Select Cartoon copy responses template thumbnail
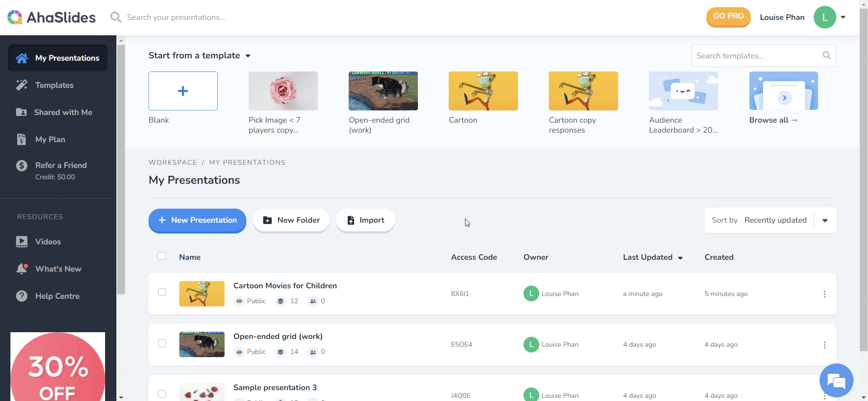 click(583, 91)
